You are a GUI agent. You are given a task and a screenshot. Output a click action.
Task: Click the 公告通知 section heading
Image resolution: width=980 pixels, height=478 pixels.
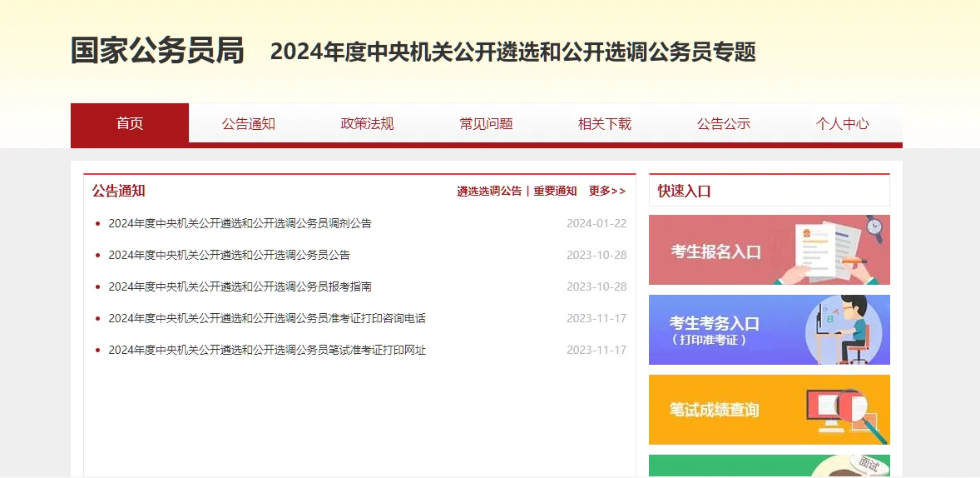click(x=119, y=191)
